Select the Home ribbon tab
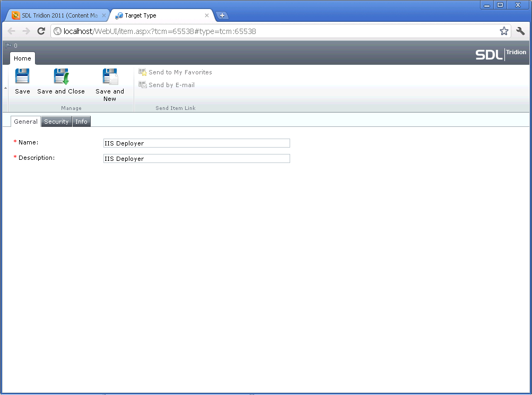 [x=22, y=58]
